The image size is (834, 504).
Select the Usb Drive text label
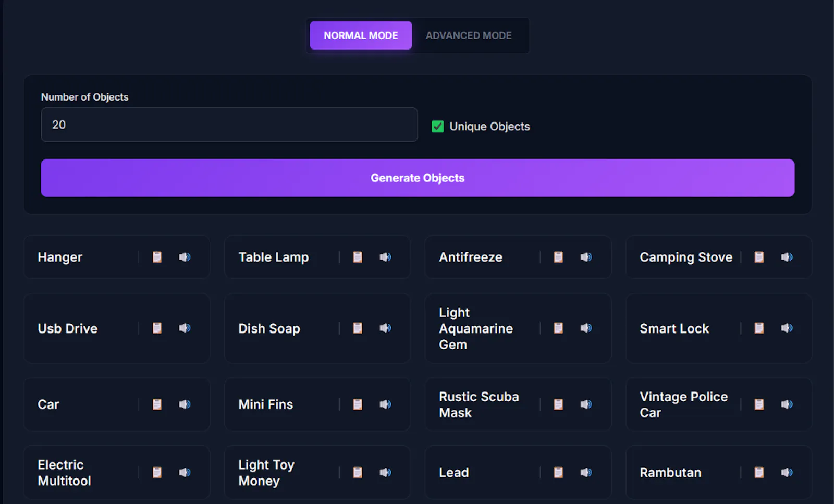(x=68, y=328)
